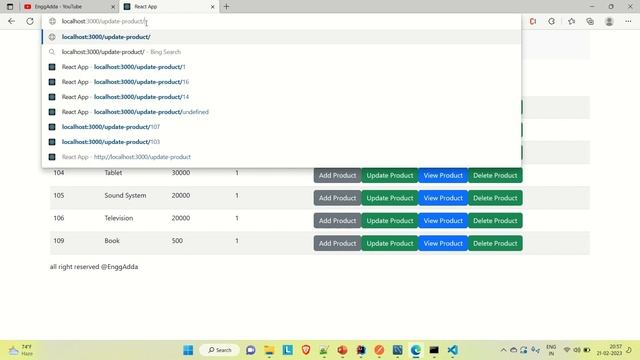The image size is (640, 360).
Task: Click View Product for Book
Action: click(x=443, y=243)
